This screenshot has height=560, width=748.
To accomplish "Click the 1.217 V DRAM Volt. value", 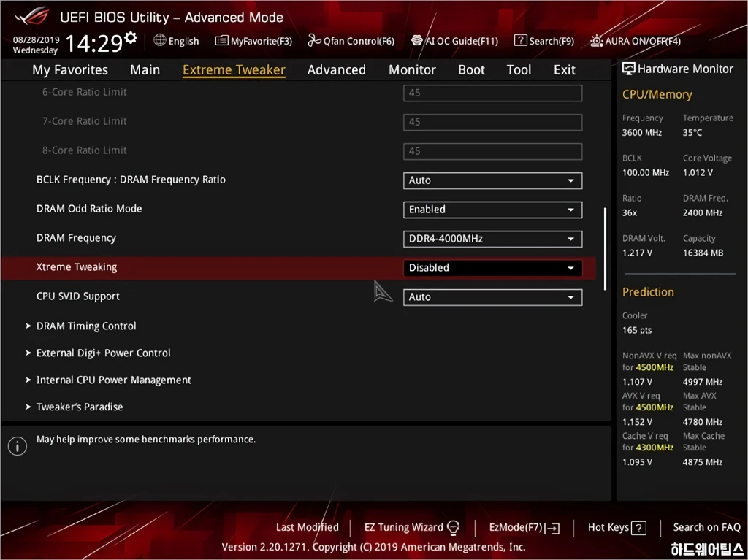I will coord(637,253).
